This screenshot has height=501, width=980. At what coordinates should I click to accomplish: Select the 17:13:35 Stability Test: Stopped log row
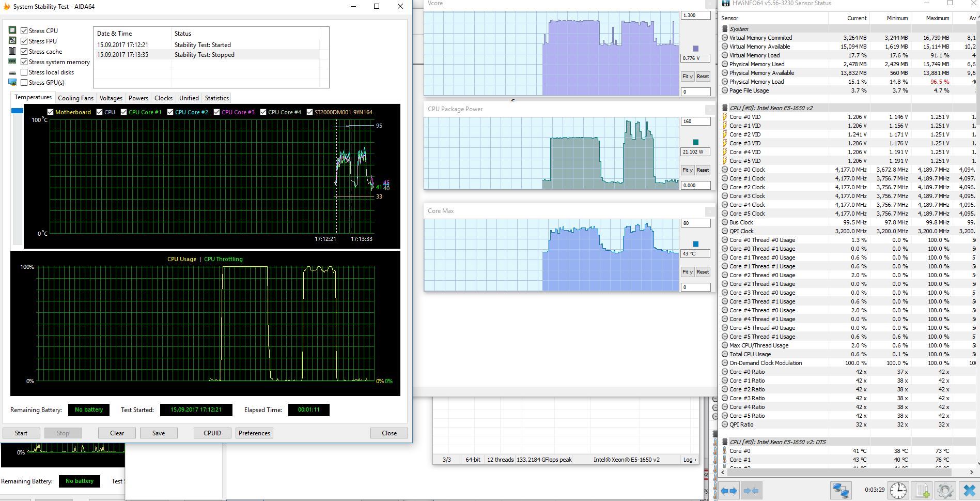pyautogui.click(x=207, y=55)
